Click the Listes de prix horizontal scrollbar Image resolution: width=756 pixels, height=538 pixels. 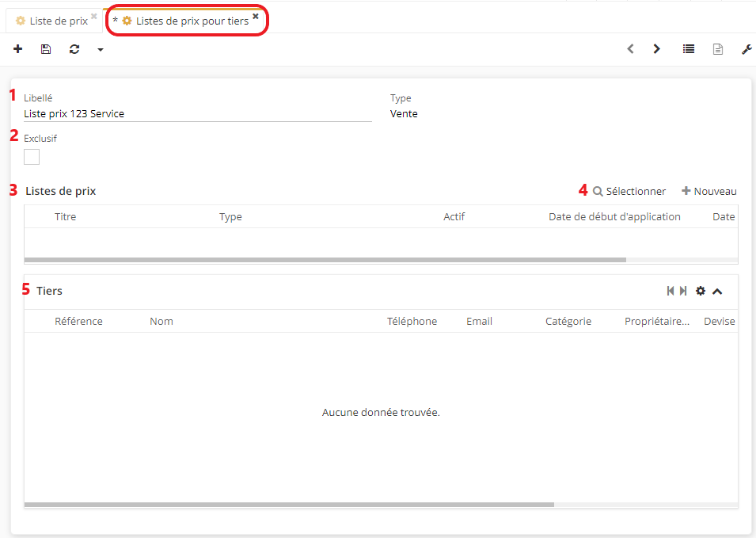tap(325, 259)
